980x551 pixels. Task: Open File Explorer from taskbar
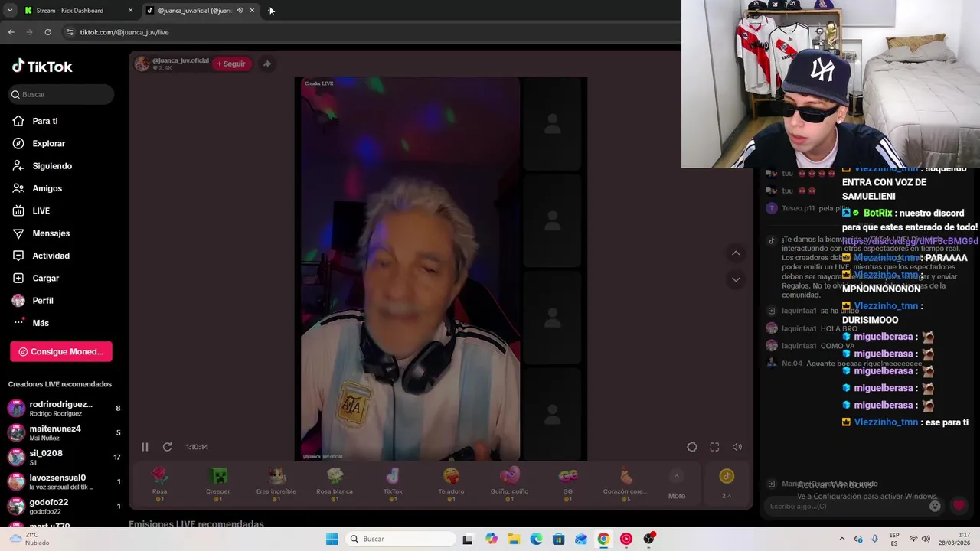pyautogui.click(x=514, y=539)
